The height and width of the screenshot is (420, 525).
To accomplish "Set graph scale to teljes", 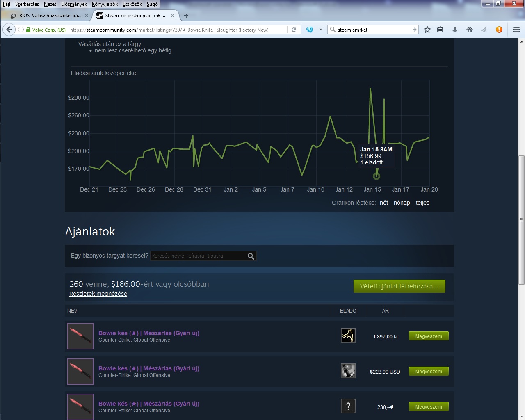I will pyautogui.click(x=422, y=203).
